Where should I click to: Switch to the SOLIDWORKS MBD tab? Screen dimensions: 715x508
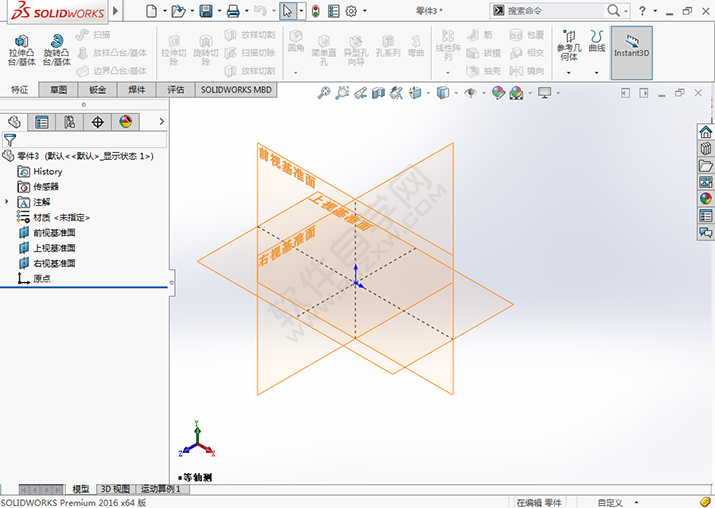click(235, 90)
